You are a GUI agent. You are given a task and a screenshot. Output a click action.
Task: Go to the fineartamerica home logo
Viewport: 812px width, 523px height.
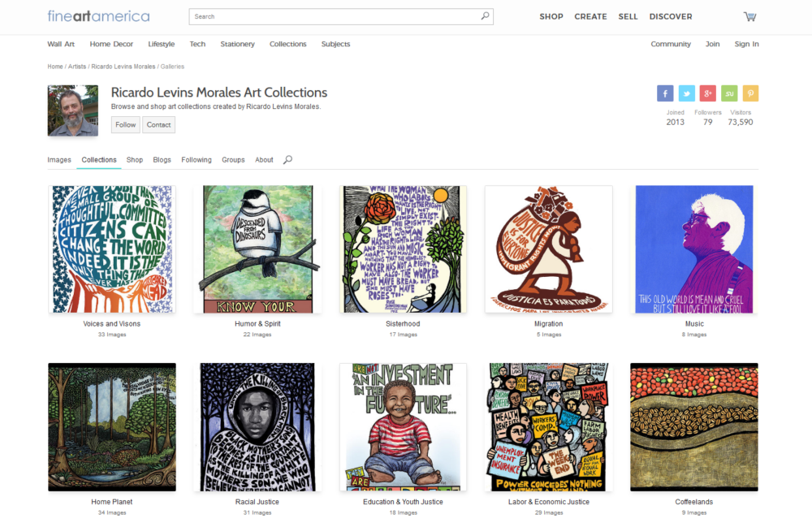[x=98, y=16]
